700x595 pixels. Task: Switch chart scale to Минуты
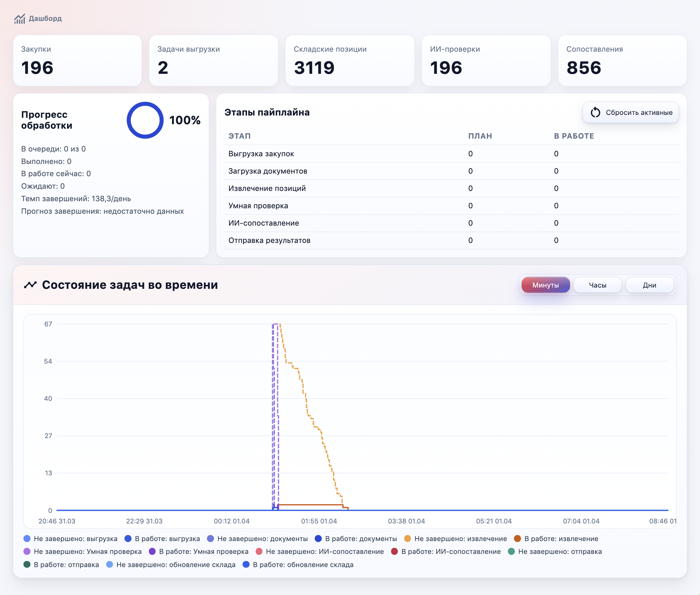(x=545, y=285)
